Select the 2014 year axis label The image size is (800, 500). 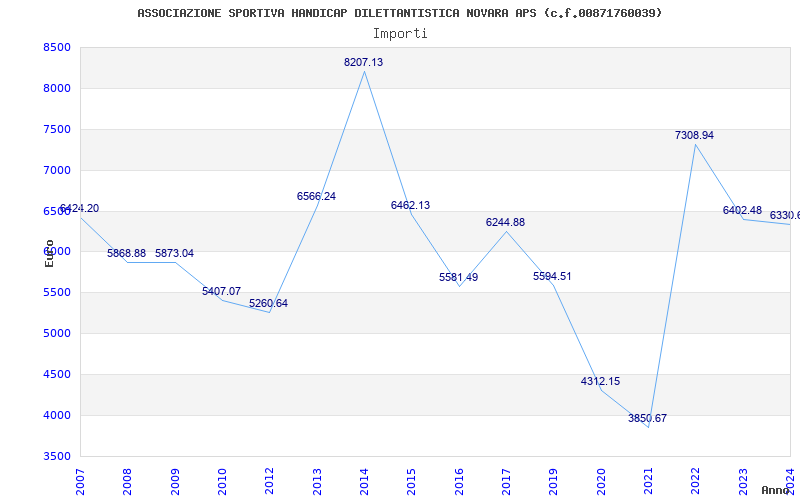coord(364,481)
